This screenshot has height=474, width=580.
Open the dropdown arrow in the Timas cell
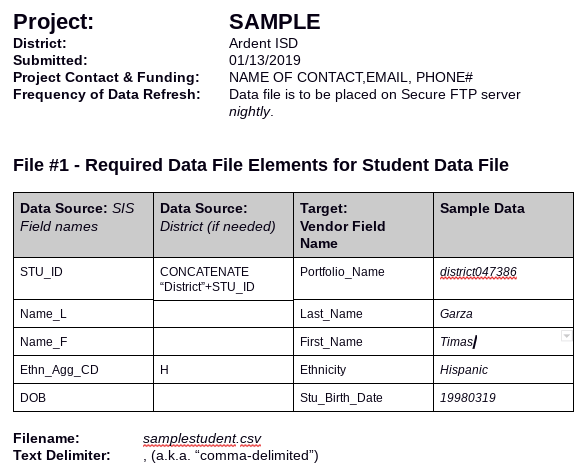(x=566, y=336)
